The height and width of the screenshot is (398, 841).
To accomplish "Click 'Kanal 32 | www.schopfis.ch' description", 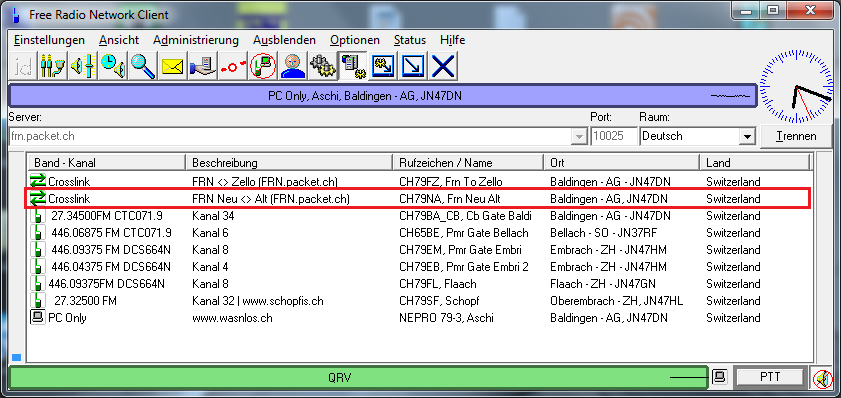I will pyautogui.click(x=257, y=301).
